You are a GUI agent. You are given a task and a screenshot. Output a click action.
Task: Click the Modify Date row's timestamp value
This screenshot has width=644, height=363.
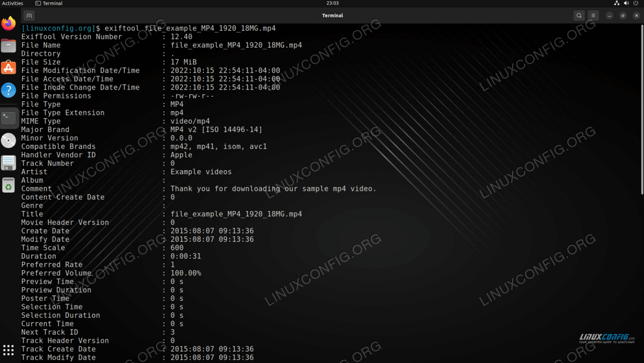point(212,239)
